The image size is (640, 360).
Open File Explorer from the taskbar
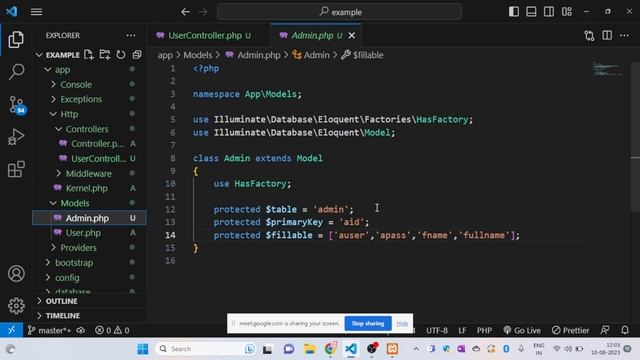coord(309,349)
